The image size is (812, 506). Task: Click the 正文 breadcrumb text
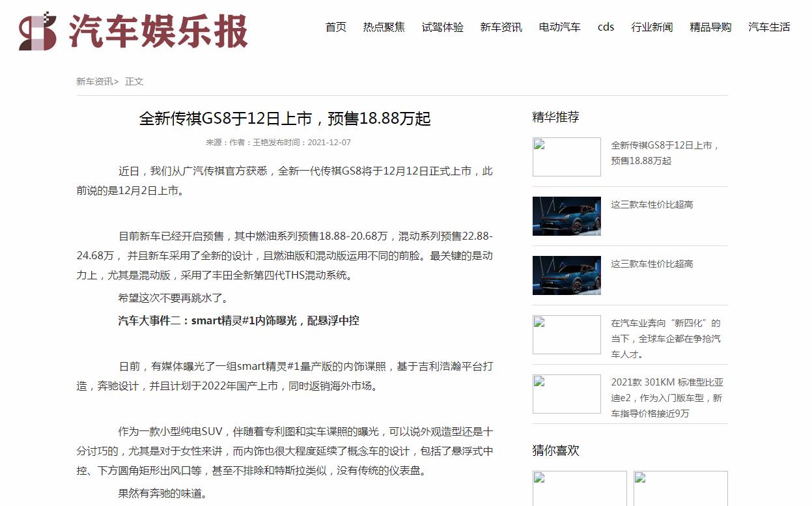pos(134,81)
